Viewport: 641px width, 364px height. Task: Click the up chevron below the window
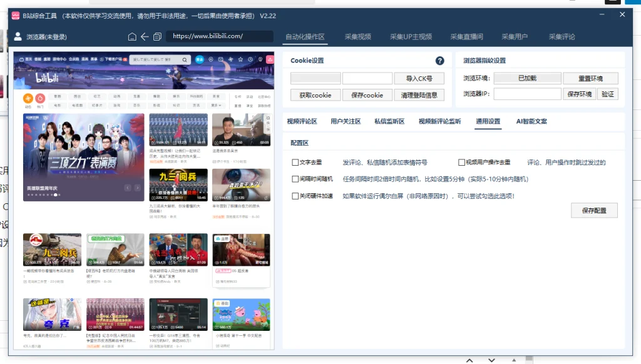[x=469, y=360]
